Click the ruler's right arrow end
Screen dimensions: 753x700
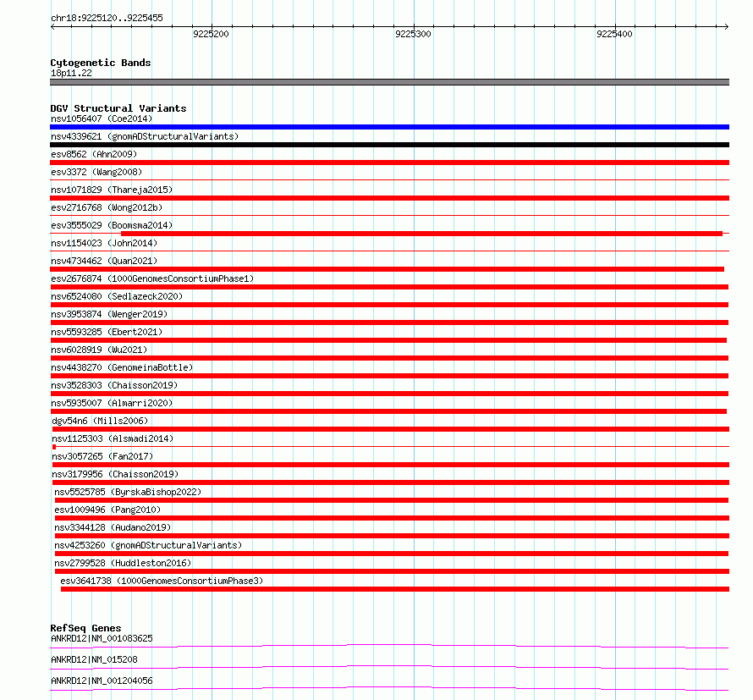coord(727,26)
